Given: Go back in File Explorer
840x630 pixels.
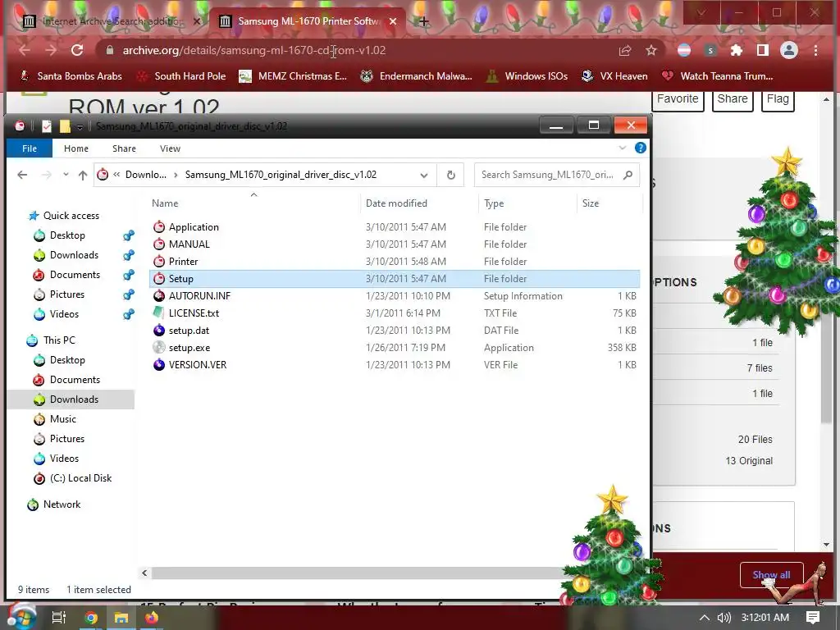Looking at the screenshot, I should 22,175.
